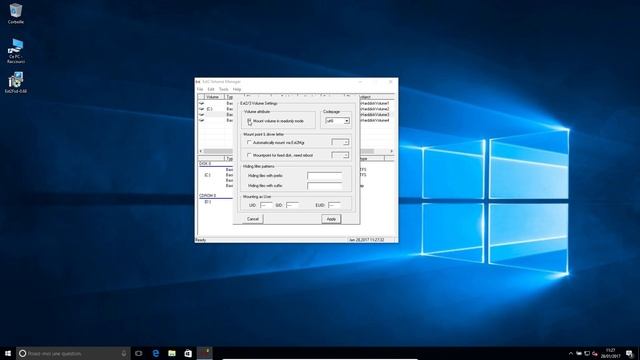Viewport: 640px width, 360px height.
Task: Open the File menu in Ext2 Volume Manager
Action: (200, 89)
